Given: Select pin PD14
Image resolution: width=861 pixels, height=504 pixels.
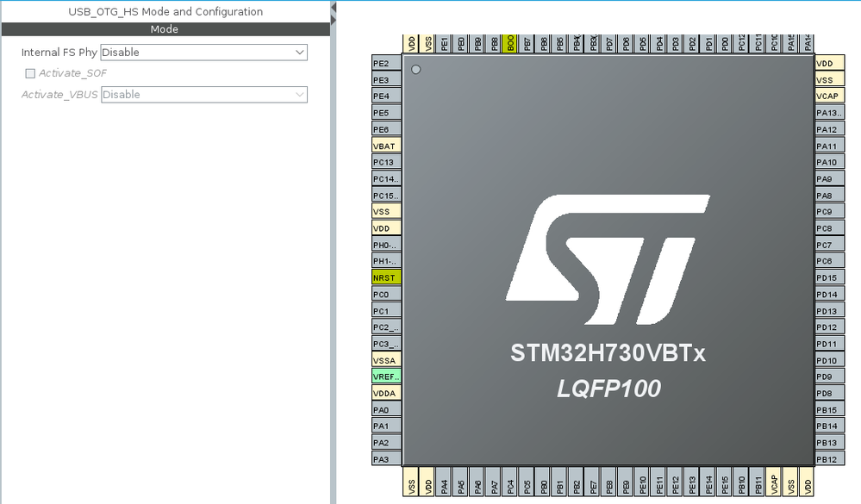Looking at the screenshot, I should tap(830, 294).
